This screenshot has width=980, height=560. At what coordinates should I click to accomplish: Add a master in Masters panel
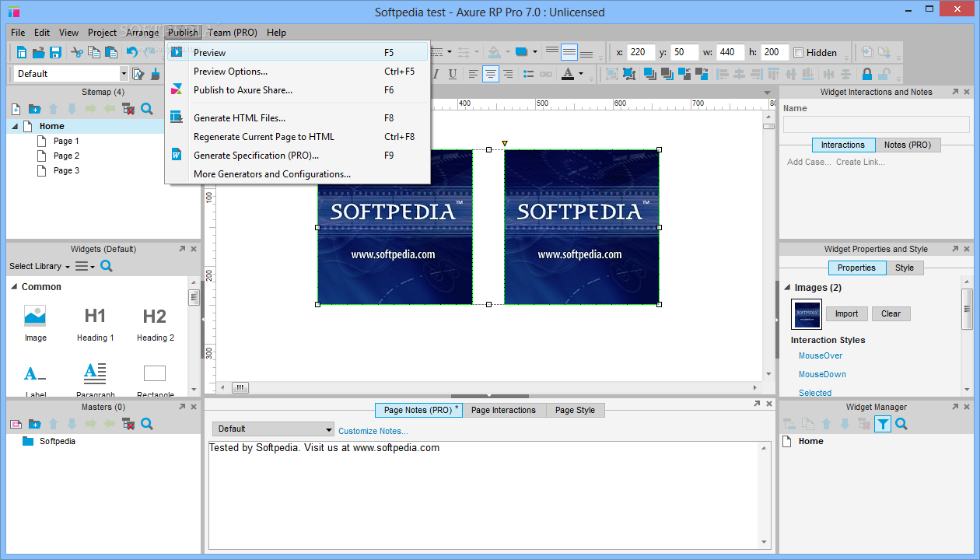16,424
